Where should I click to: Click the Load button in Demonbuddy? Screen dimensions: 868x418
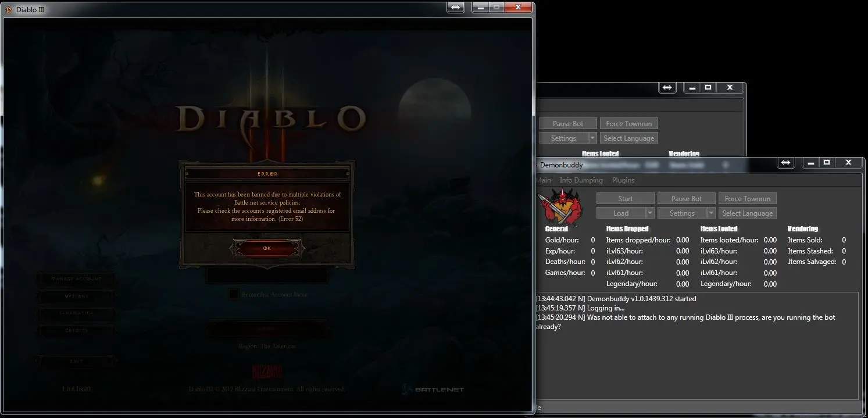point(621,213)
